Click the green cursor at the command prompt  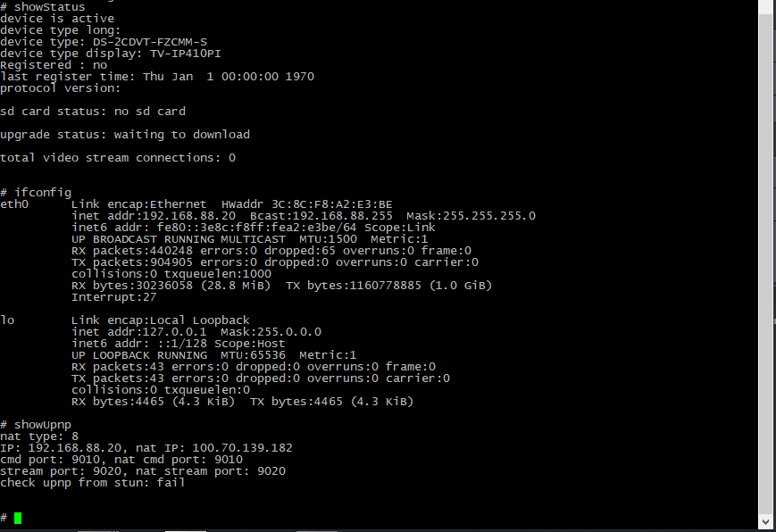[18, 518]
